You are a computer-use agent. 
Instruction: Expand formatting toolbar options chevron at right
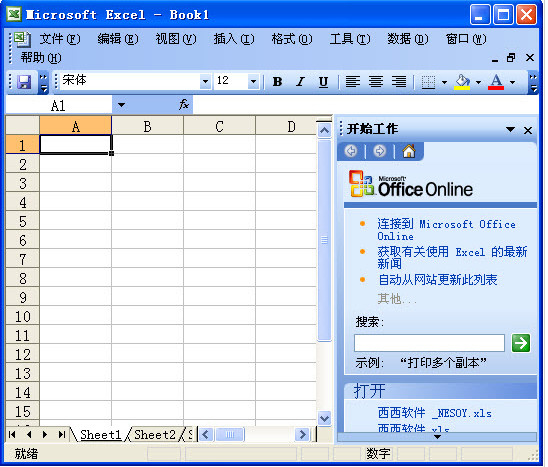tap(533, 83)
